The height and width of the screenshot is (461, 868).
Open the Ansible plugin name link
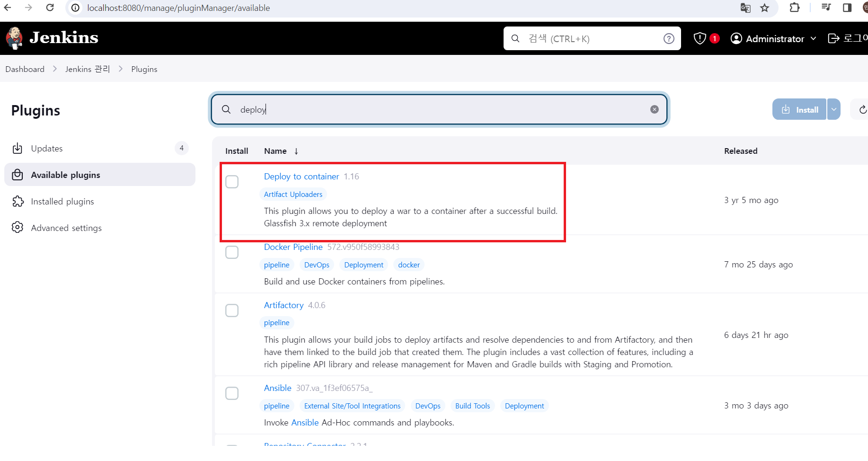click(278, 388)
